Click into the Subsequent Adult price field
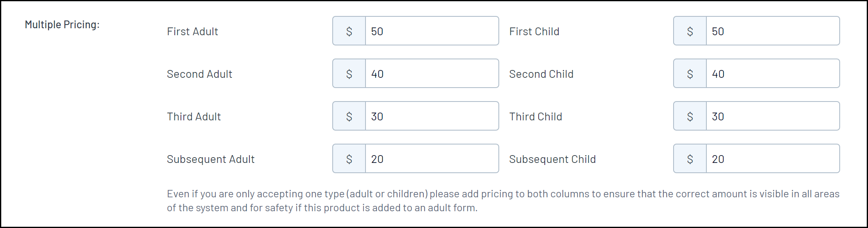 pos(432,159)
